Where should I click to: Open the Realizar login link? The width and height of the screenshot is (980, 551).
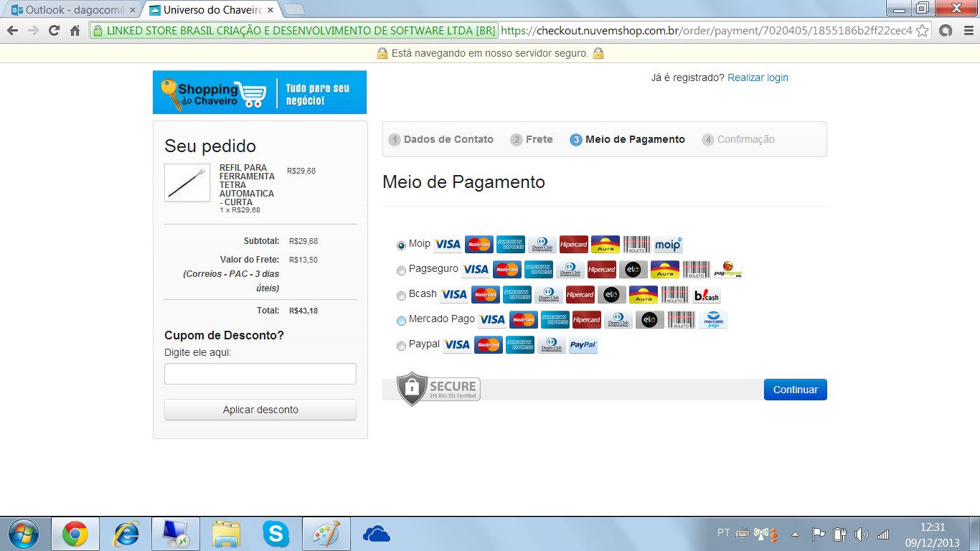point(758,77)
